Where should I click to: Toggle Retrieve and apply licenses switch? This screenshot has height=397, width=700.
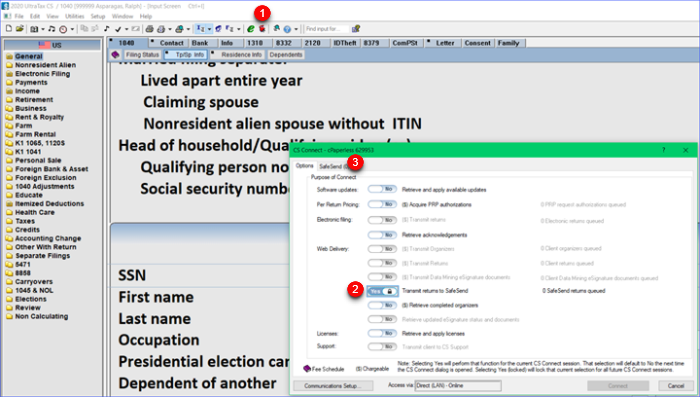click(x=382, y=334)
